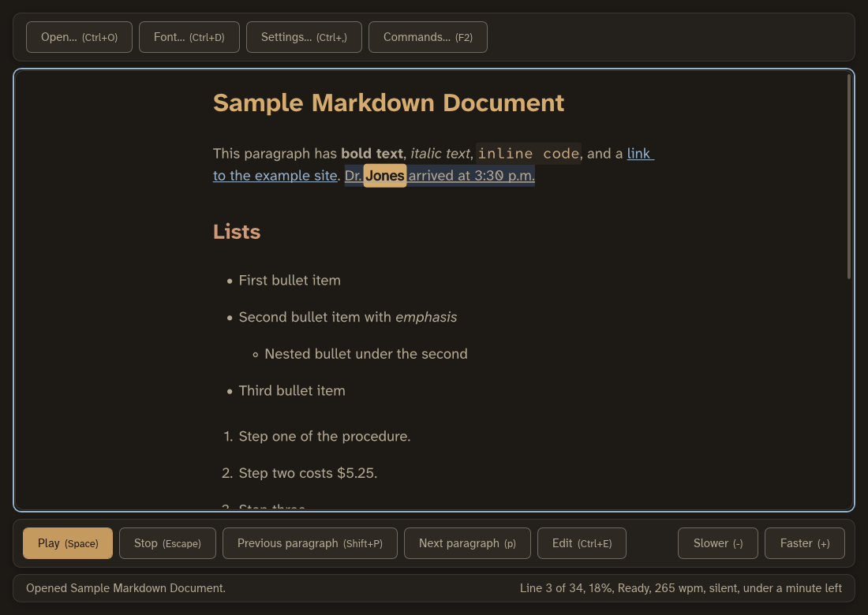Open the Settings... button

coord(304,37)
